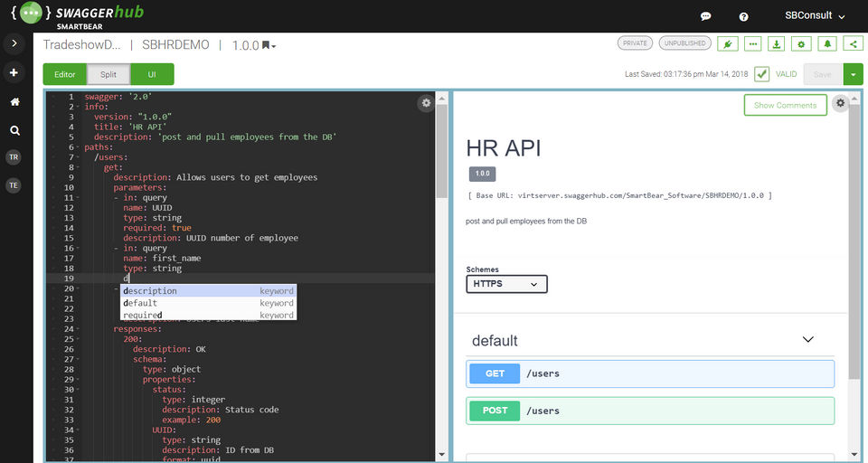Click the VALID checkmark box

[x=762, y=74]
